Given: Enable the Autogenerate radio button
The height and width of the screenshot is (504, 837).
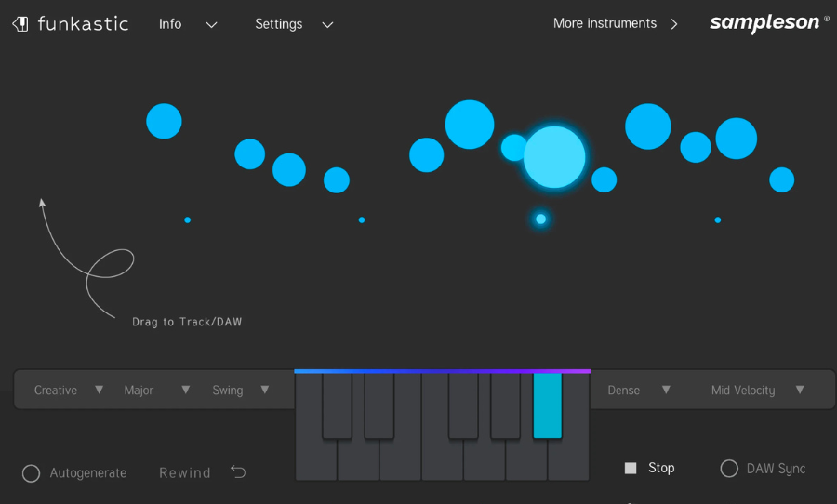Looking at the screenshot, I should [x=31, y=473].
